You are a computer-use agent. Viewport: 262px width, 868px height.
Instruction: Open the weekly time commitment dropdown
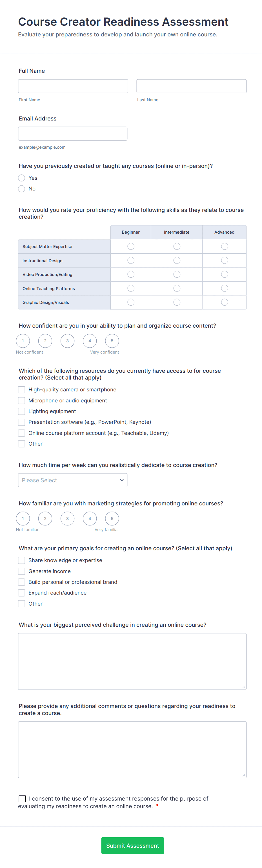(x=72, y=480)
